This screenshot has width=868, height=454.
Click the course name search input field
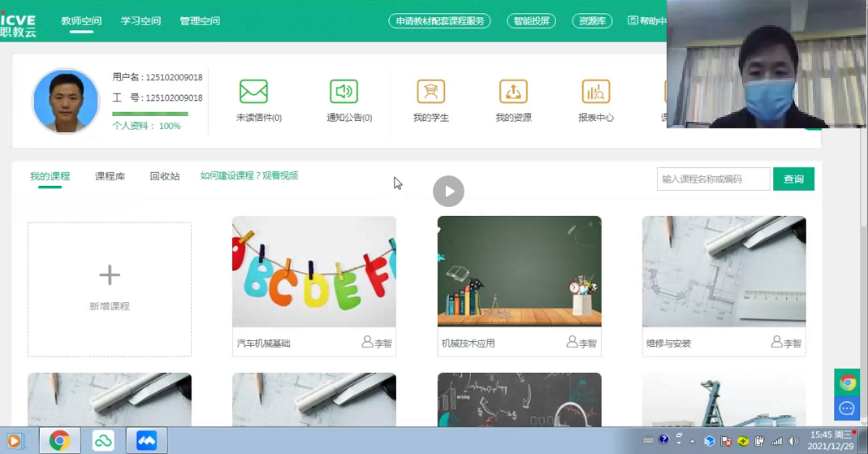coord(713,179)
